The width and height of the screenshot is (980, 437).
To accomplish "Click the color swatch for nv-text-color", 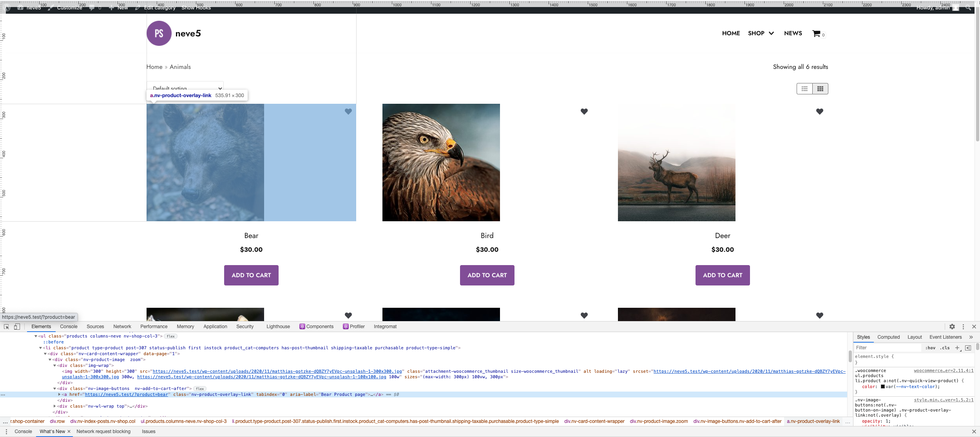I will point(882,386).
